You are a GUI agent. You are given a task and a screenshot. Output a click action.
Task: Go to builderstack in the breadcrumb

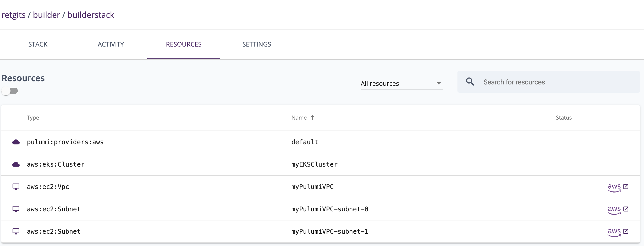(91, 15)
